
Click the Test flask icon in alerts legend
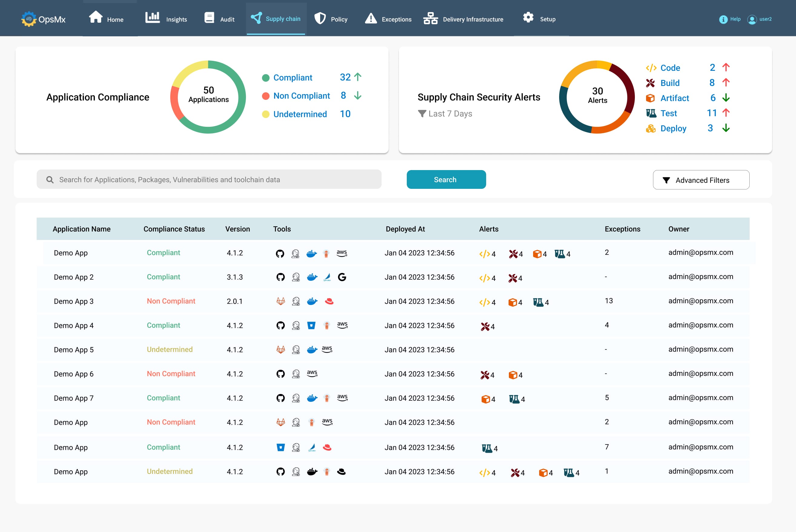pyautogui.click(x=651, y=113)
